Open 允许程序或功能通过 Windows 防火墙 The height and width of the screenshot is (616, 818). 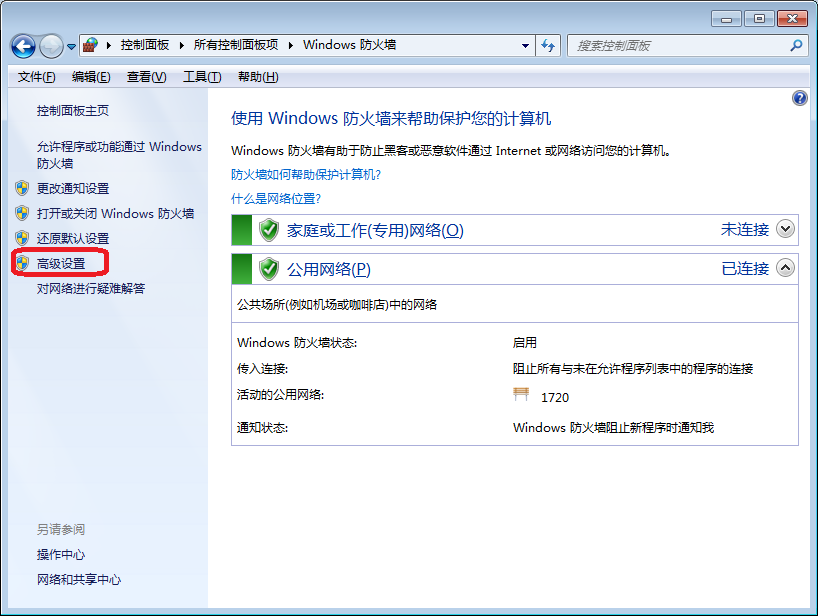pyautogui.click(x=119, y=155)
